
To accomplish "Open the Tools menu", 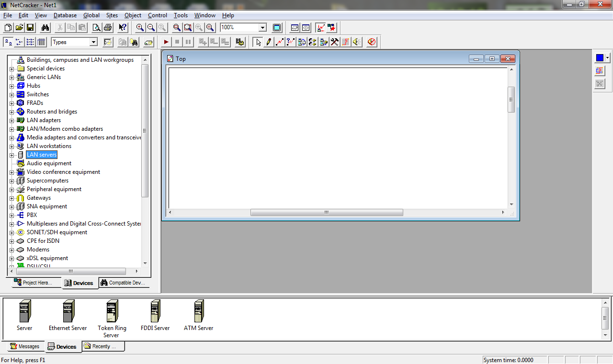I will coord(181,15).
